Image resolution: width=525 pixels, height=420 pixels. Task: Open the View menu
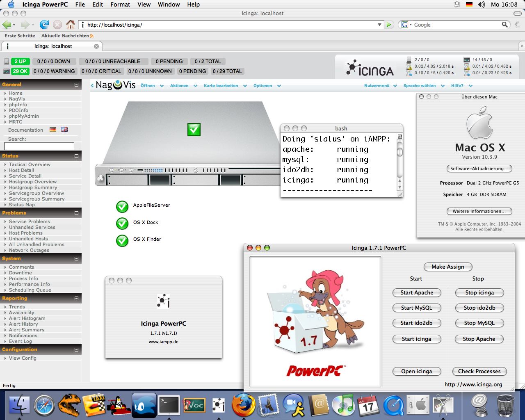[x=144, y=5]
